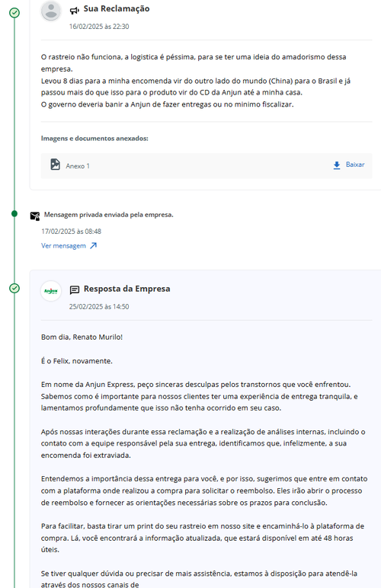
Task: Click the 25/02/2025 às 14:50 timestamp
Action: pyautogui.click(x=99, y=307)
